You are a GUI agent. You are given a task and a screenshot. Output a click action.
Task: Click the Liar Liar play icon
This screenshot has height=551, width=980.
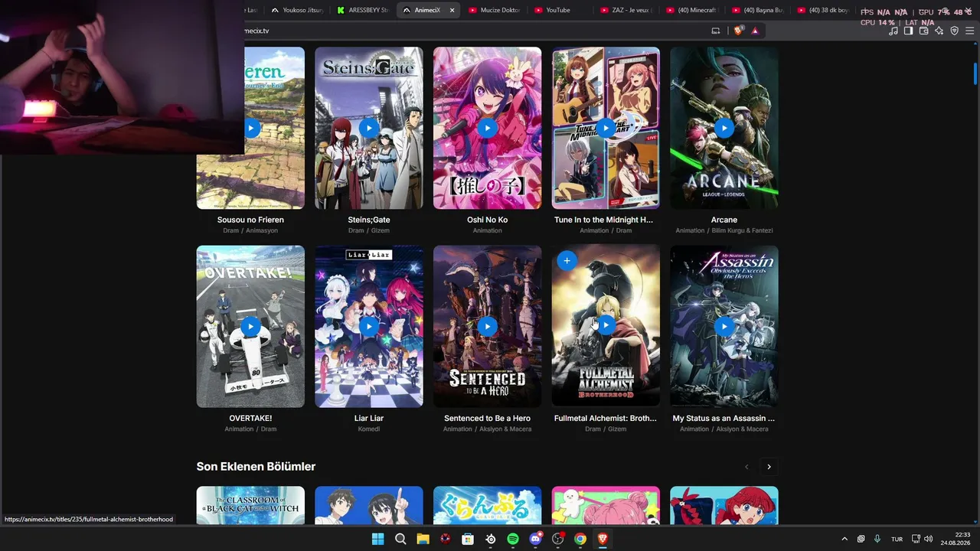369,327
